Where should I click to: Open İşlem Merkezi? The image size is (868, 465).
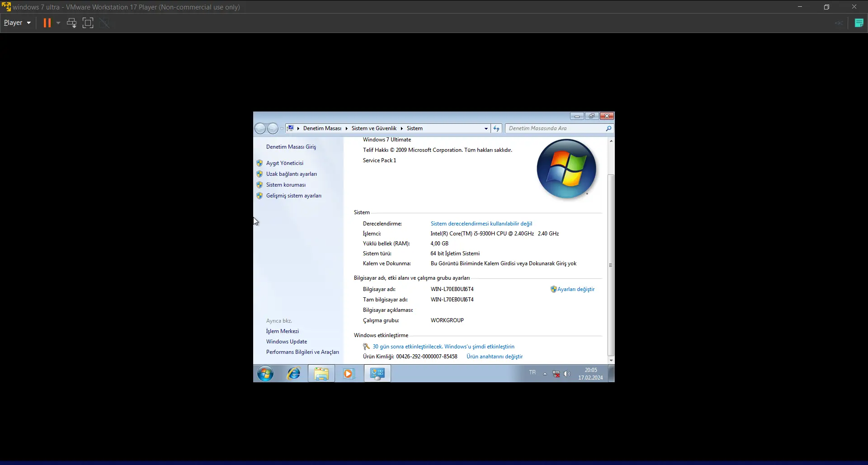coord(283,331)
